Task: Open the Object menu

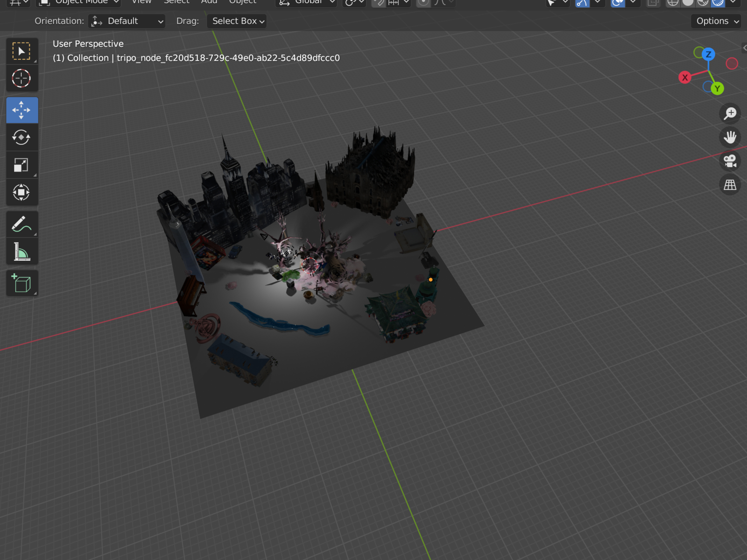Action: pyautogui.click(x=242, y=2)
